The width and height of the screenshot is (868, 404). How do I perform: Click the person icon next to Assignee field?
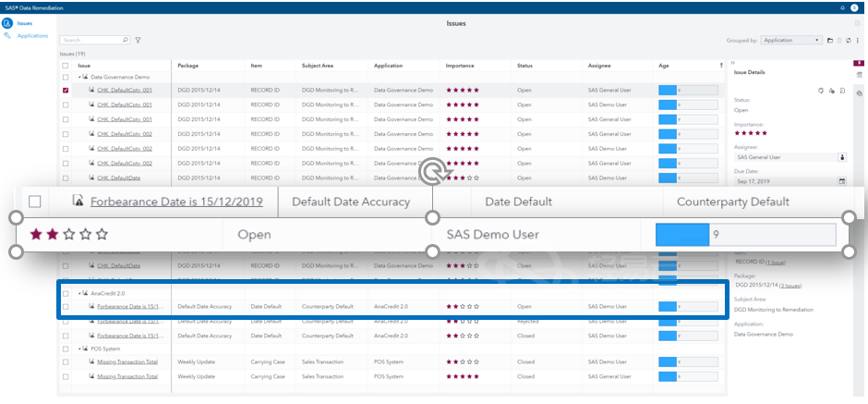pyautogui.click(x=842, y=157)
